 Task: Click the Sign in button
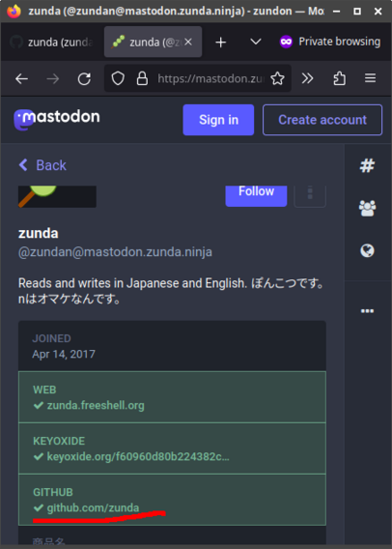pyautogui.click(x=218, y=120)
